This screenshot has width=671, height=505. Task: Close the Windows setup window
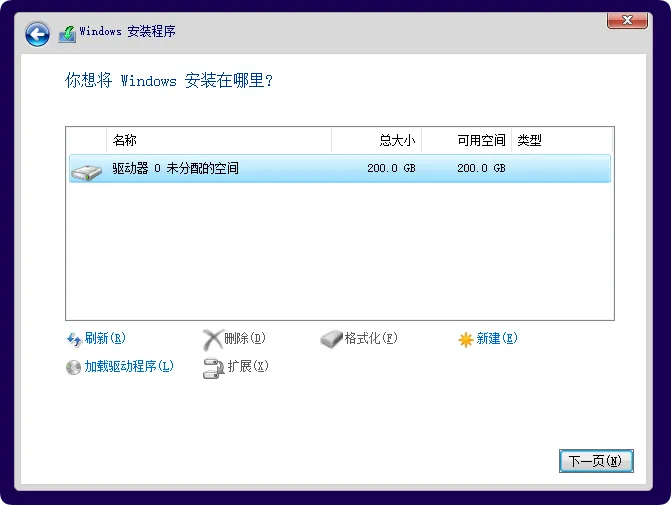[x=627, y=20]
